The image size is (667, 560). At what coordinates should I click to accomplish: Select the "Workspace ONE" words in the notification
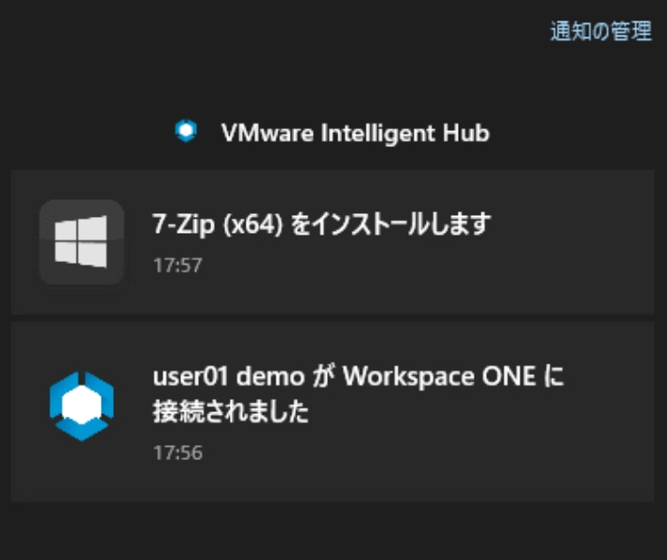coord(439,377)
